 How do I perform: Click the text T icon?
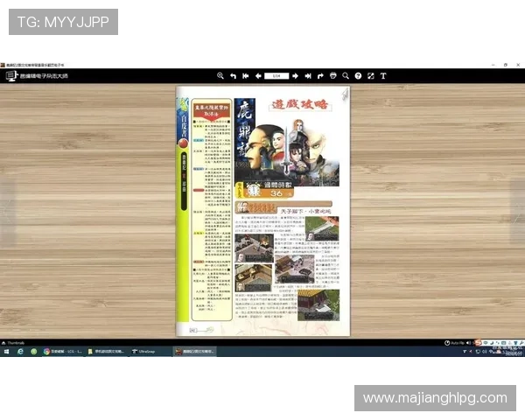pos(383,76)
